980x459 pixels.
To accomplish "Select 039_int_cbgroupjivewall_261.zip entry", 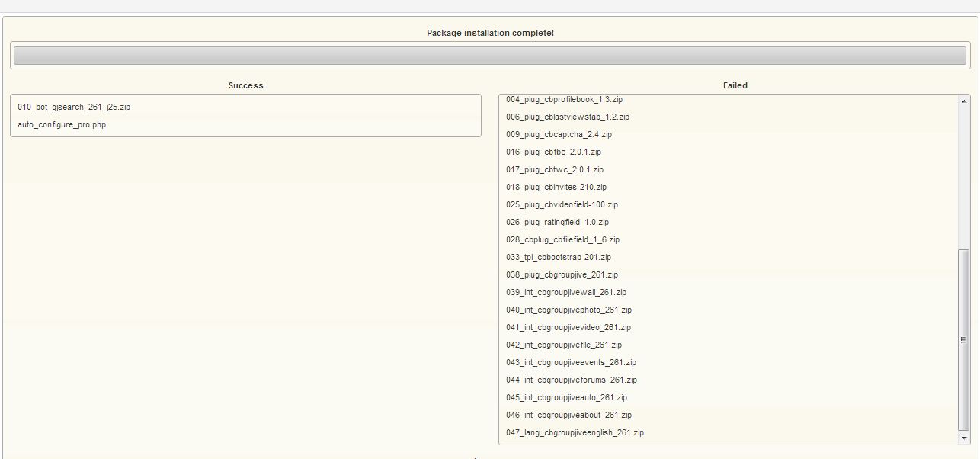I will pos(566,293).
